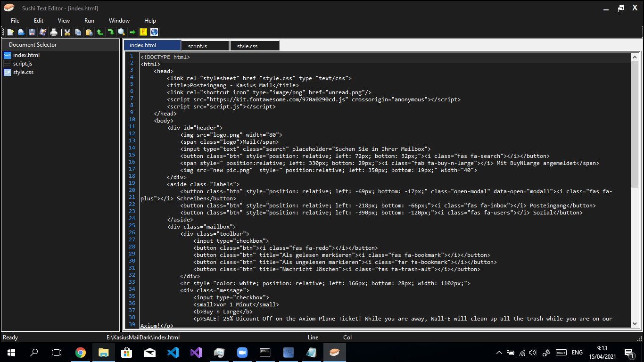This screenshot has height=362, width=644.
Task: Copy selection using the toolbar copy icon
Action: (78, 32)
